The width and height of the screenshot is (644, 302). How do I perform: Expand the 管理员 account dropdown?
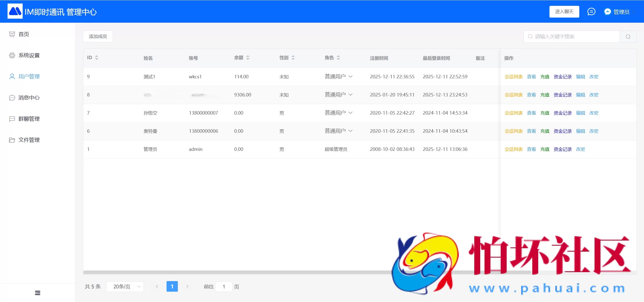[621, 11]
